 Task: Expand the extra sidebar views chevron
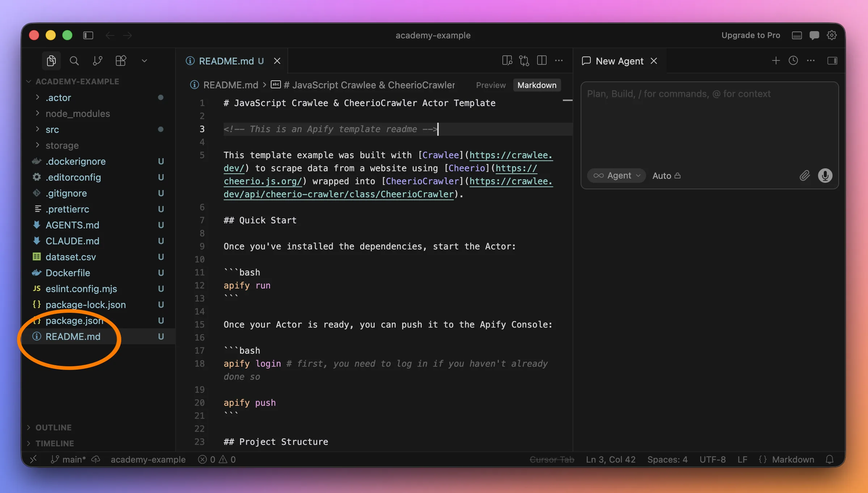pos(144,61)
